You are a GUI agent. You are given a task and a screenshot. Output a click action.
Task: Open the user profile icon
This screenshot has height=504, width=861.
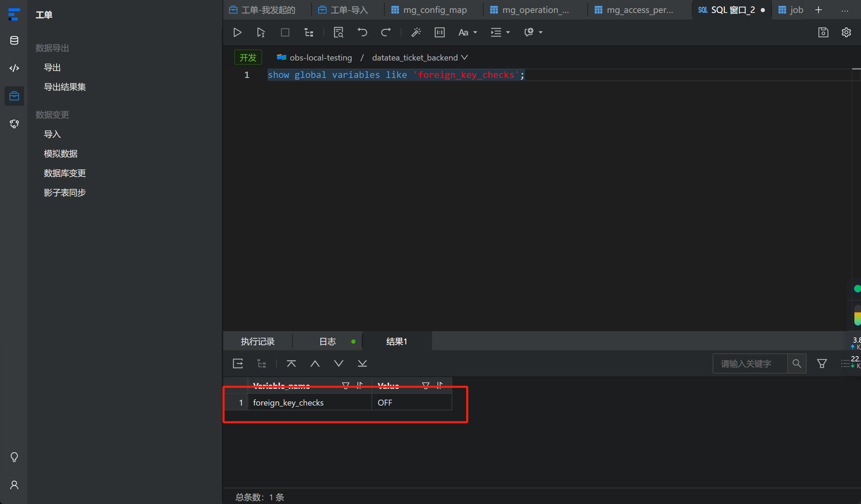[14, 485]
